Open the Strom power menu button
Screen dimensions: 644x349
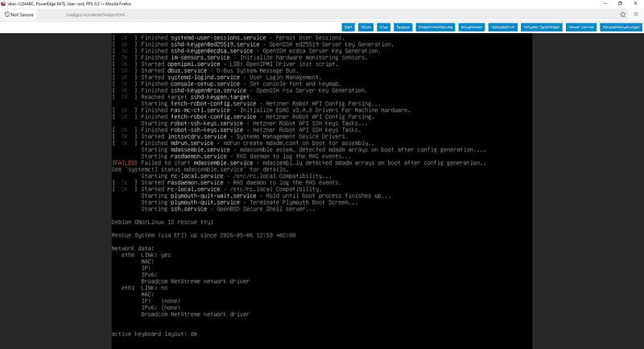tap(365, 27)
